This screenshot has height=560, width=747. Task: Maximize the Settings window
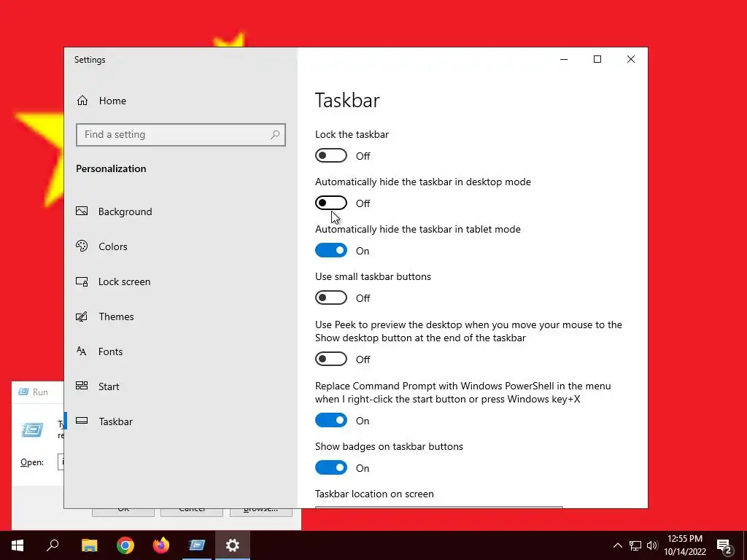[x=597, y=59]
